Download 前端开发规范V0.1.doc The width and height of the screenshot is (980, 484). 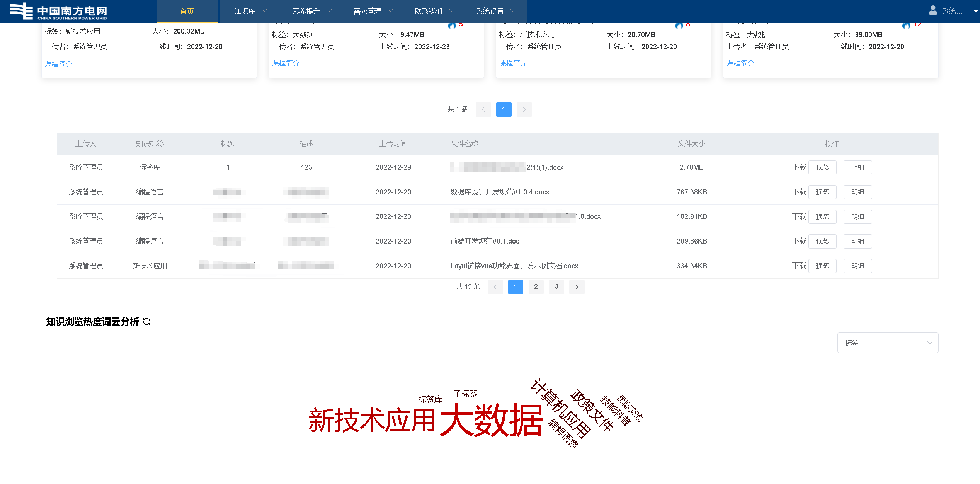click(799, 241)
